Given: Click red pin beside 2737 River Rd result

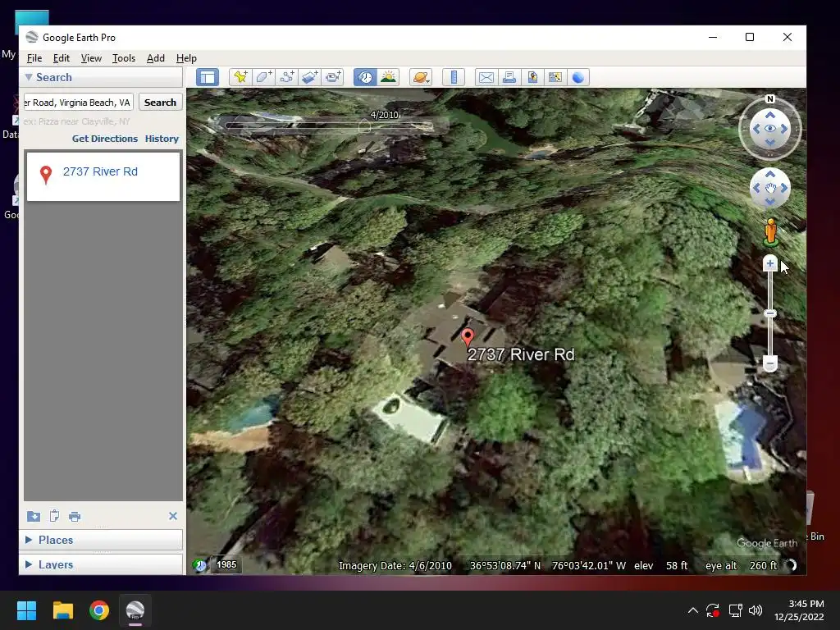Looking at the screenshot, I should (x=46, y=174).
